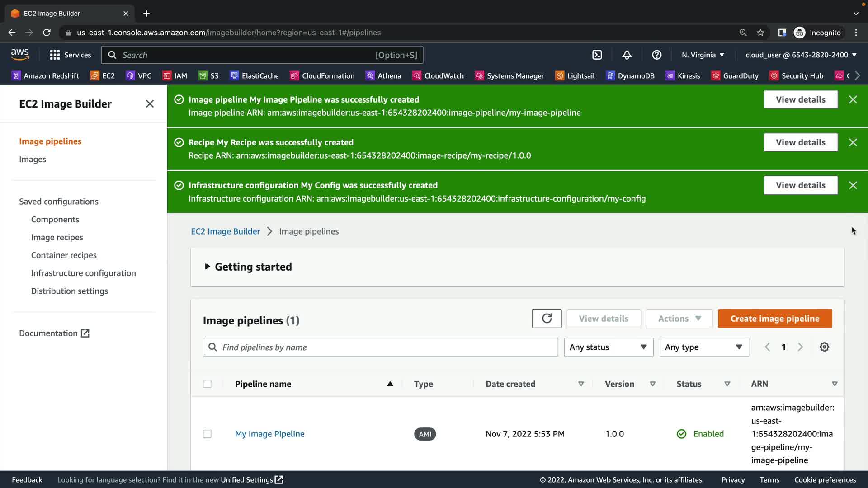Viewport: 868px width, 488px height.
Task: Open the Services grid menu
Action: [x=70, y=55]
